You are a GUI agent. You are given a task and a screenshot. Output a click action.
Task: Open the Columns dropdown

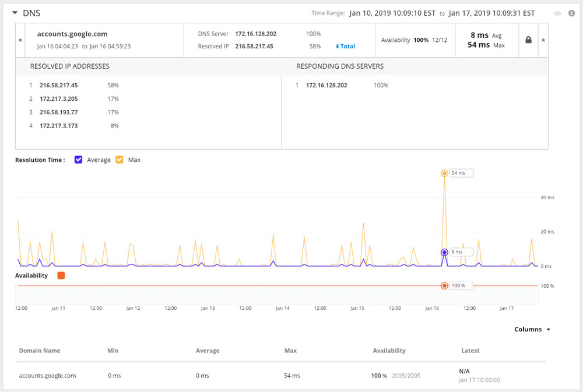click(532, 329)
